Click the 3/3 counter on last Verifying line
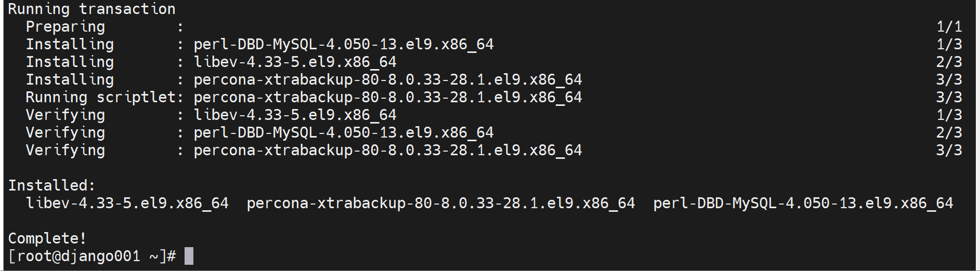980x271 pixels. [949, 150]
